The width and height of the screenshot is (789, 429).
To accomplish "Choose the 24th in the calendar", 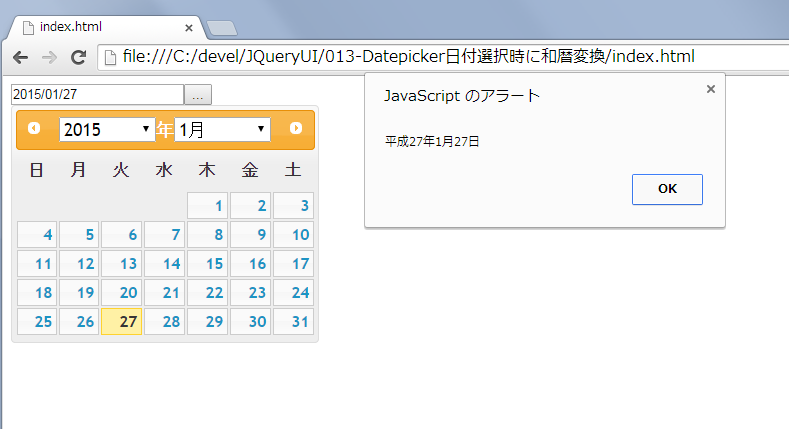I will tap(293, 293).
